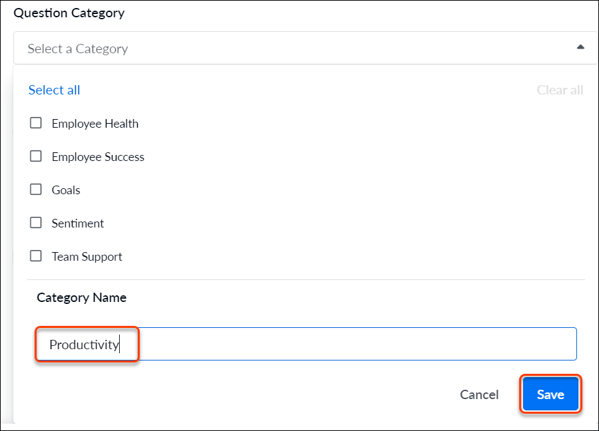Enable the Employee Success checkbox

36,156
